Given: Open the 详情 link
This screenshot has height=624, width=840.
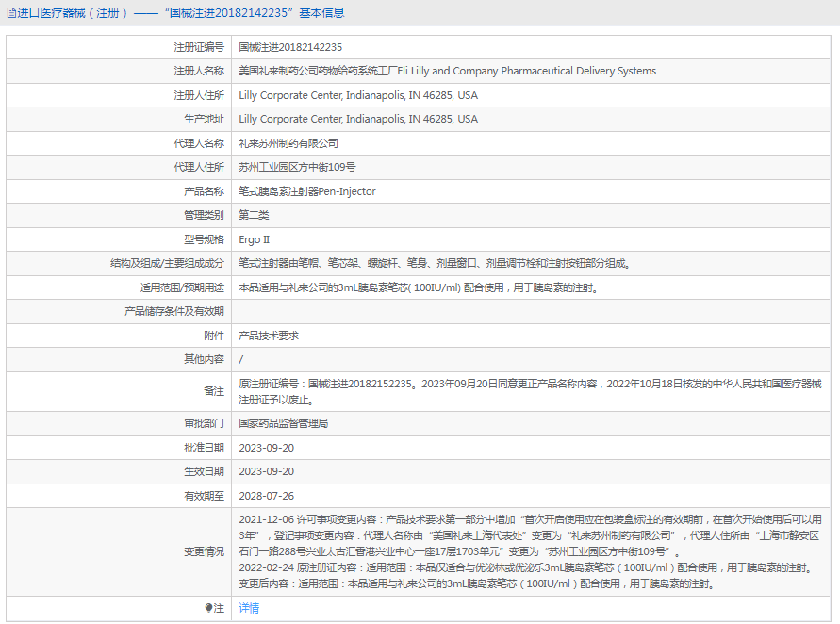Looking at the screenshot, I should coord(249,608).
